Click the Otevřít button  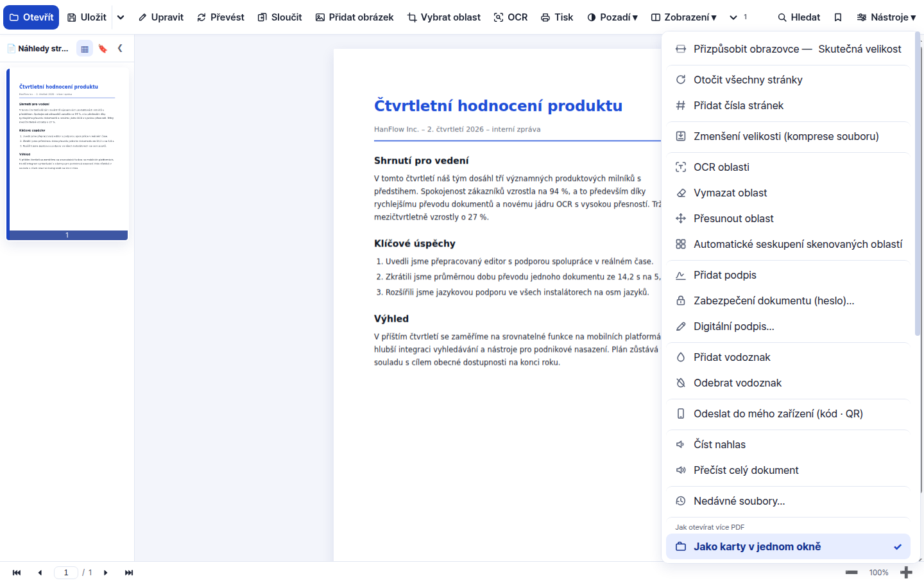(x=31, y=17)
